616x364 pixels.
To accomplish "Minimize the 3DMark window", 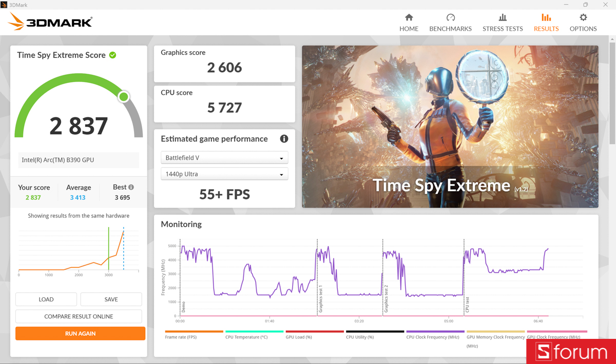I will coord(566,5).
